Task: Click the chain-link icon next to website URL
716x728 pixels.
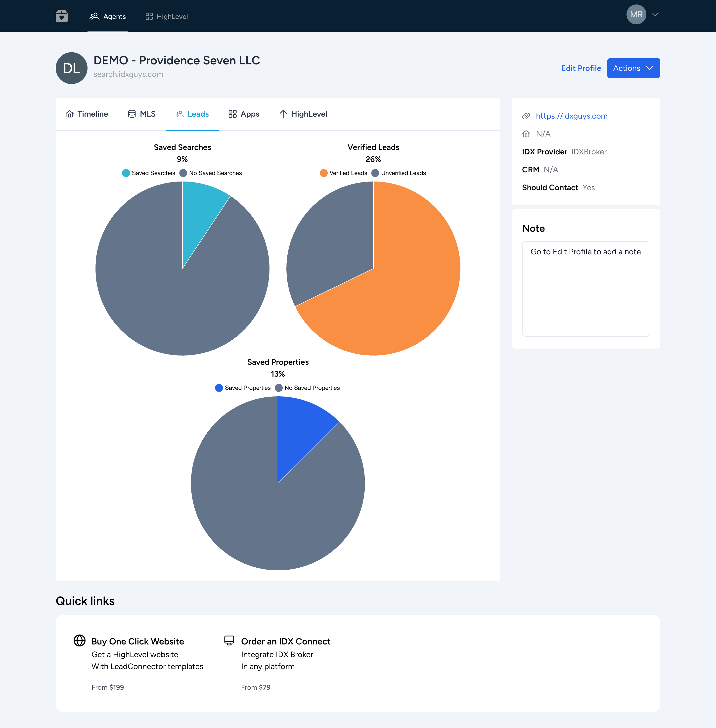Action: tap(526, 116)
